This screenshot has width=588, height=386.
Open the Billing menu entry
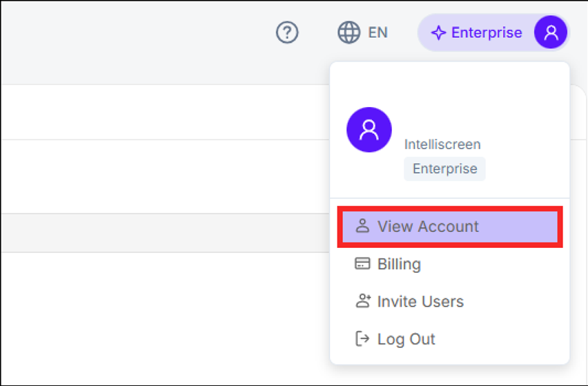coord(399,264)
